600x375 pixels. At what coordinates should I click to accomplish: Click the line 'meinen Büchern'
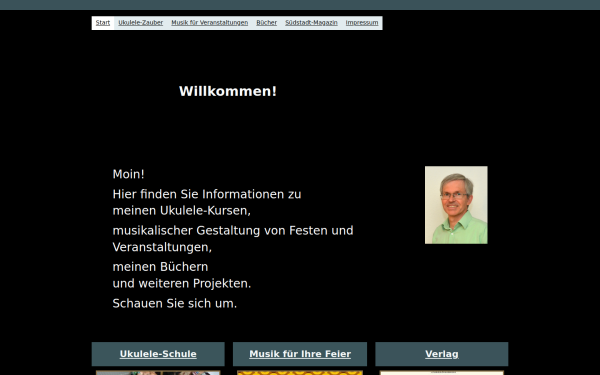point(160,267)
